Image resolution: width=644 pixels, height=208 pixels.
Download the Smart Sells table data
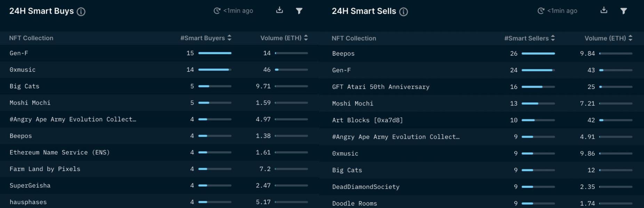[x=604, y=10]
